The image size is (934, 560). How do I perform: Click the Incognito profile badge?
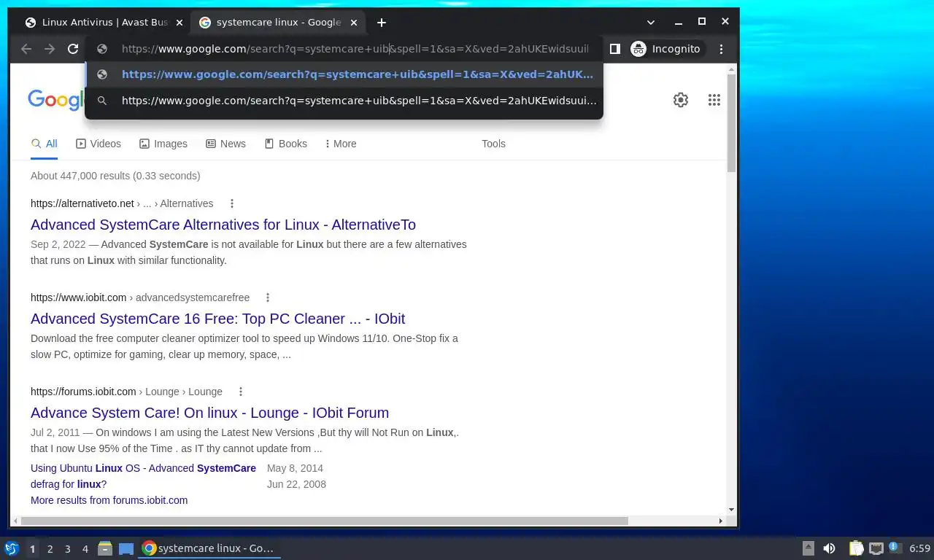click(666, 49)
